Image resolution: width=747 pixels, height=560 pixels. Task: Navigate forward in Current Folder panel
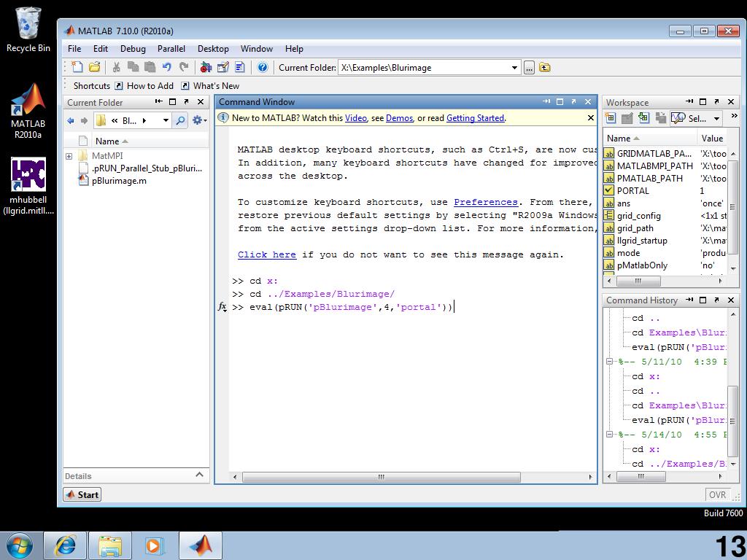(x=85, y=120)
